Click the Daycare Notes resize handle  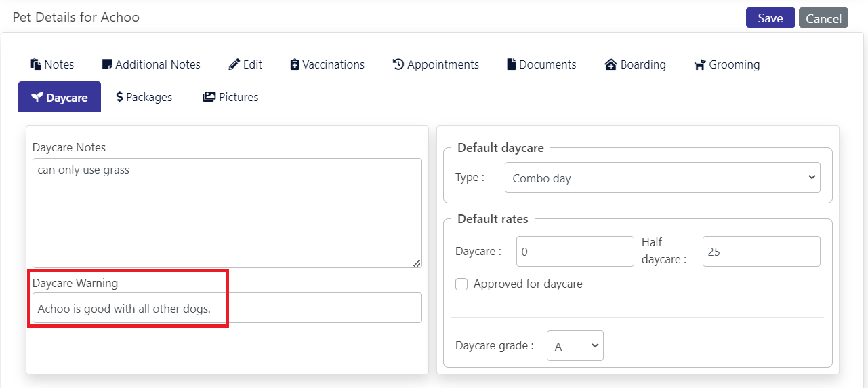[417, 263]
